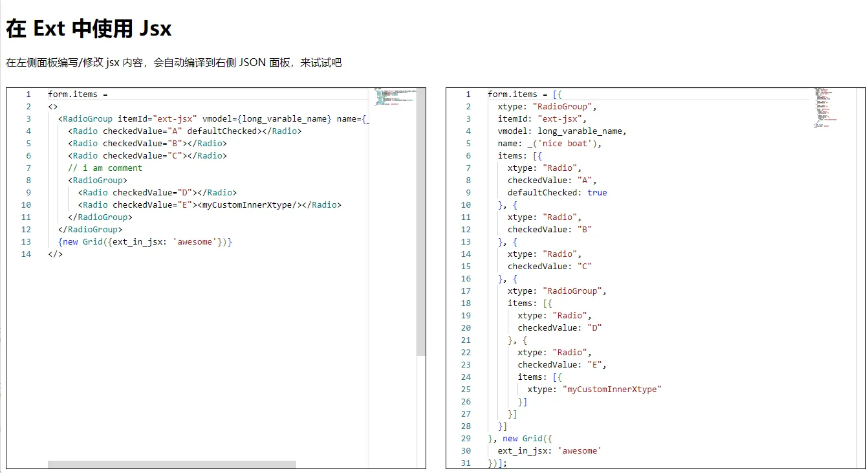Screen dimensions: 868x473
Task: Click the description text below the heading
Action: [173, 63]
